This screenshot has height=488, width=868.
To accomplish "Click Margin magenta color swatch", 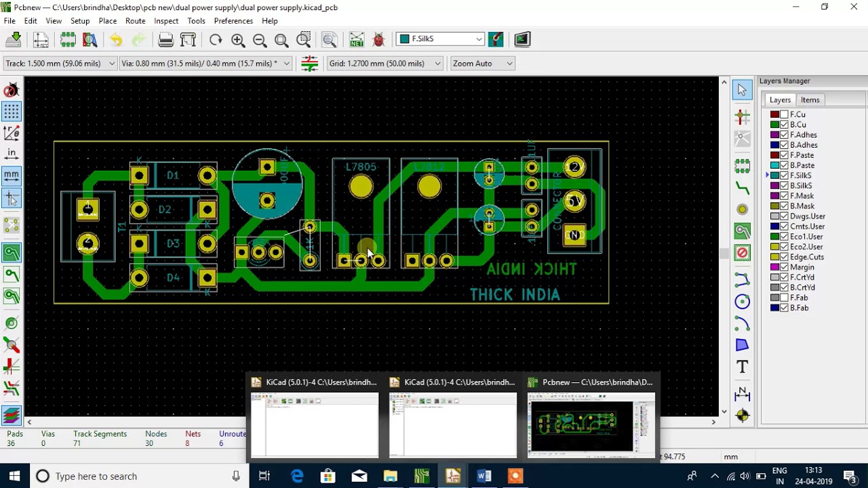I will click(774, 267).
